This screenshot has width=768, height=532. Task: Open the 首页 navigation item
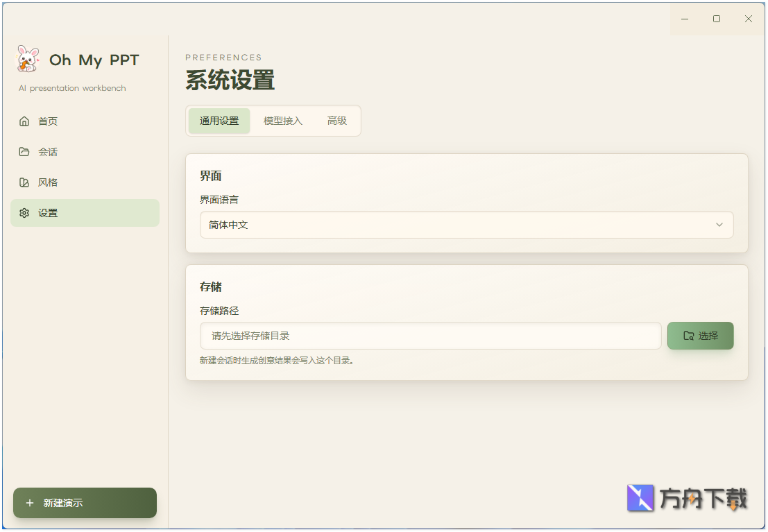point(85,121)
